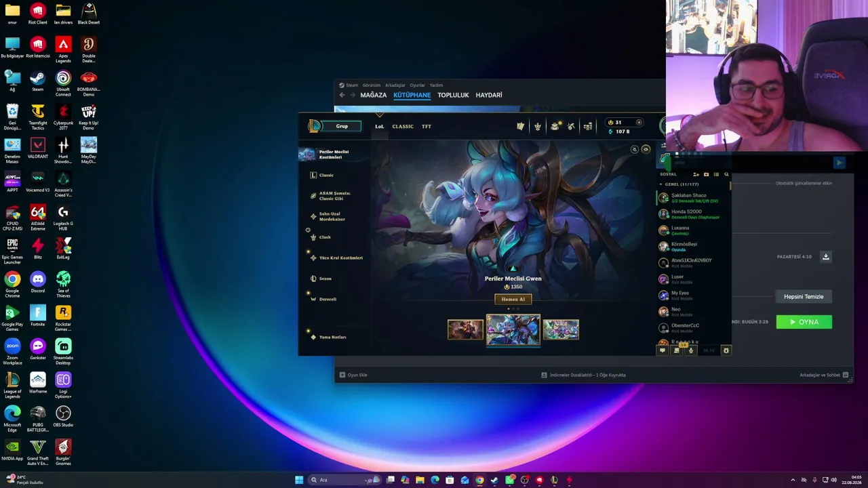Click Hepsini Temizle in Steam
The height and width of the screenshot is (488, 868).
pyautogui.click(x=804, y=296)
